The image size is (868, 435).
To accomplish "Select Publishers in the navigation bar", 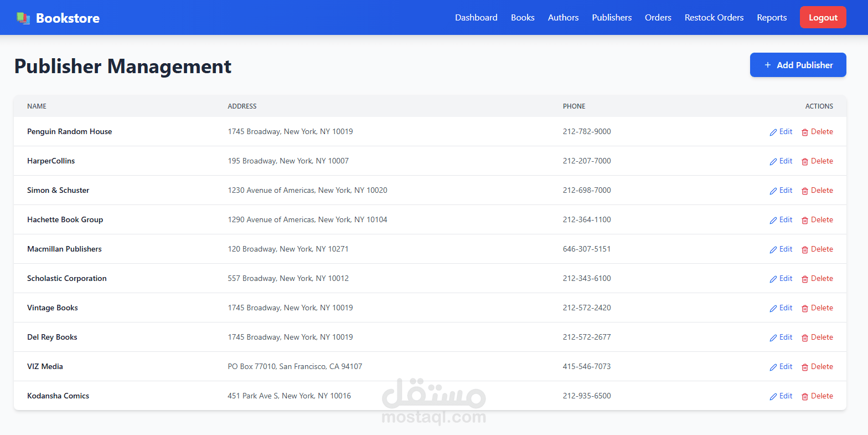I will coord(612,18).
